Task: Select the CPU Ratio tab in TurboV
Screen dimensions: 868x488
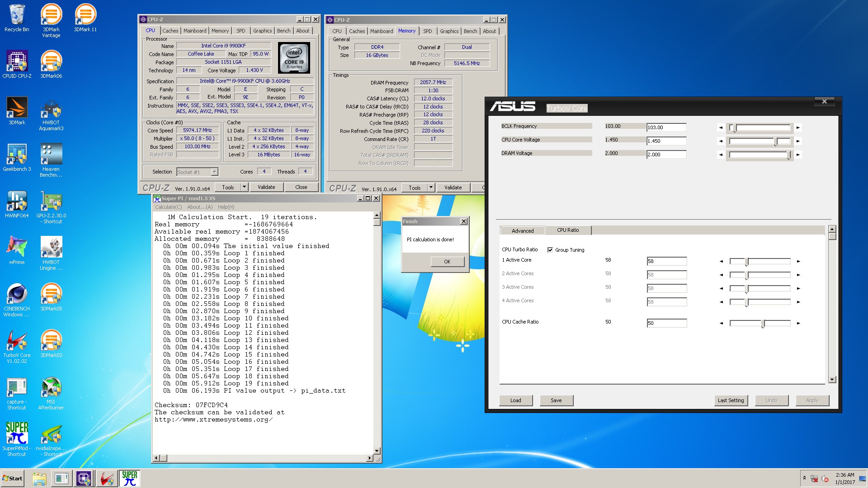Action: coord(568,230)
